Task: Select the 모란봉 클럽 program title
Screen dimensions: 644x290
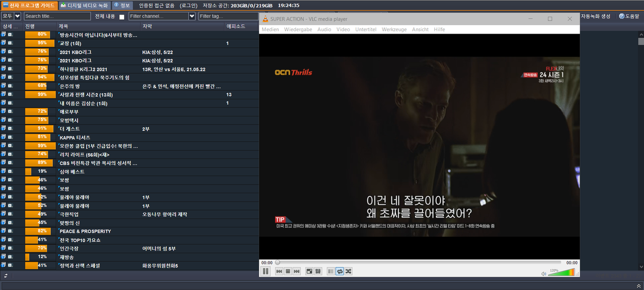Action: [99, 145]
